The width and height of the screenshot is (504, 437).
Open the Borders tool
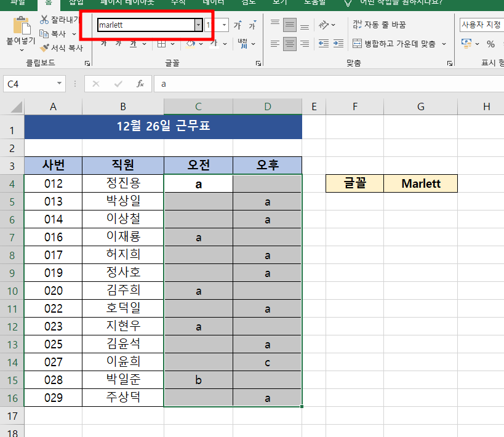(161, 44)
